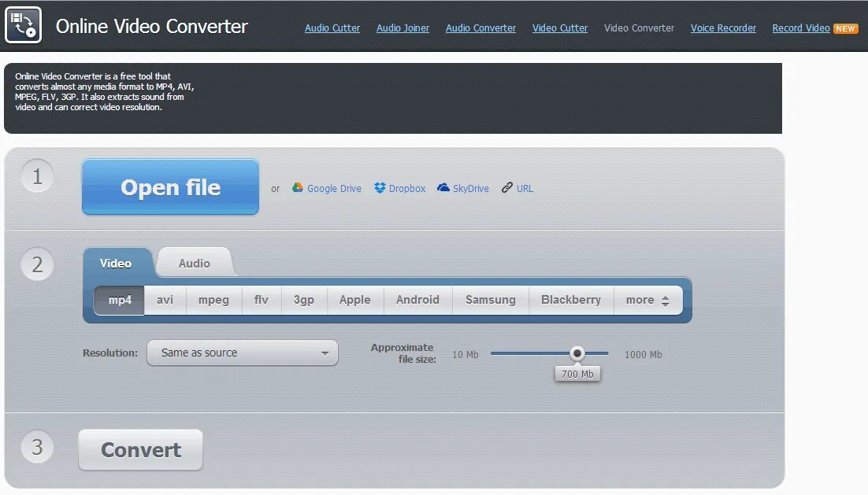Choose Dropbox as the file source
This screenshot has height=495, width=868.
[407, 189]
